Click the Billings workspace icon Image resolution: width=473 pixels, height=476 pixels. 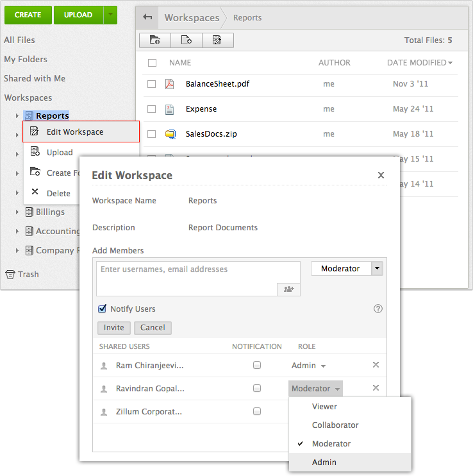click(x=29, y=212)
